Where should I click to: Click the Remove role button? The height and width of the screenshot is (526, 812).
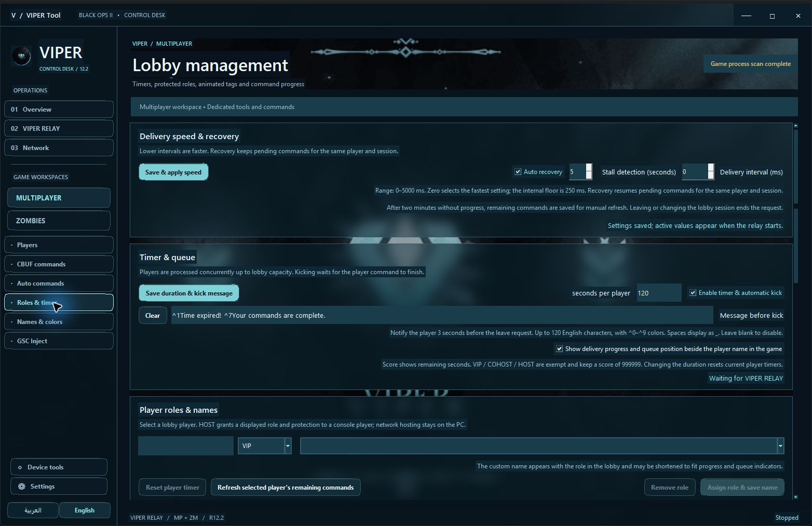670,488
